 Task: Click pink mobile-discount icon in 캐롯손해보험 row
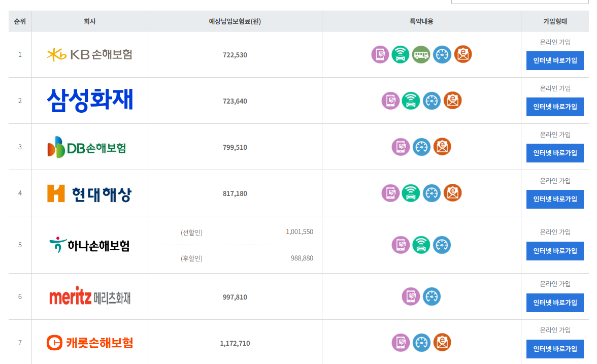(x=401, y=342)
